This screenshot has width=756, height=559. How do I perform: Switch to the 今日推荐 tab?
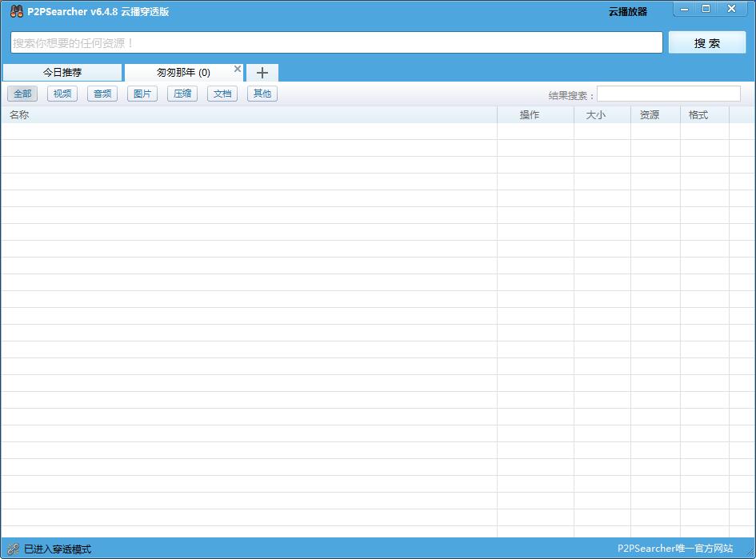(x=61, y=72)
